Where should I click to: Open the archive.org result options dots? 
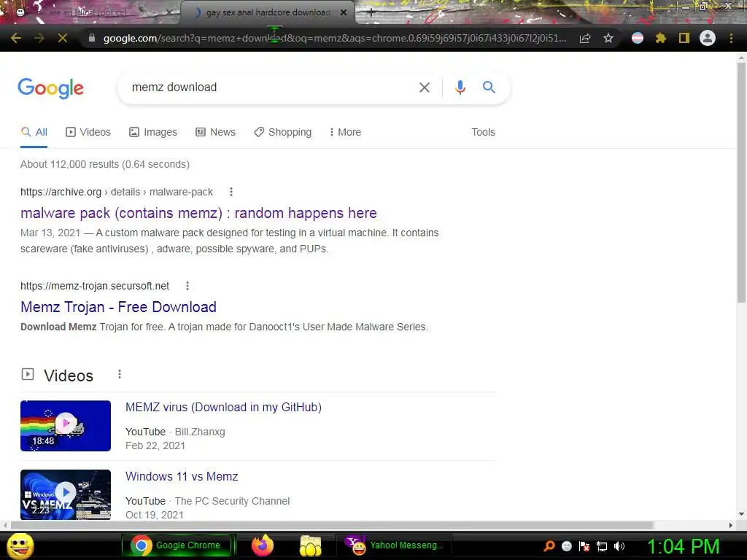pyautogui.click(x=231, y=192)
